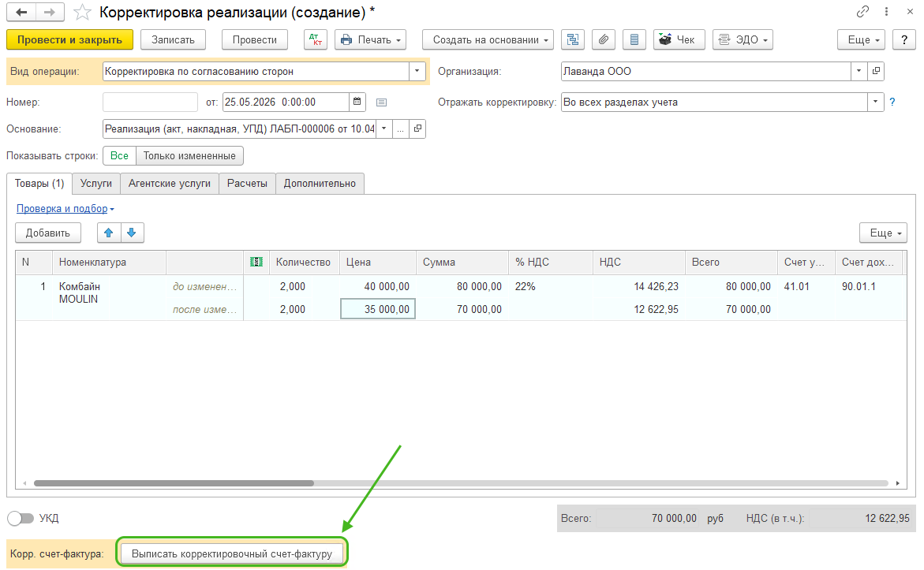
Task: Open the Организация record with the open icon
Action: pyautogui.click(x=877, y=71)
